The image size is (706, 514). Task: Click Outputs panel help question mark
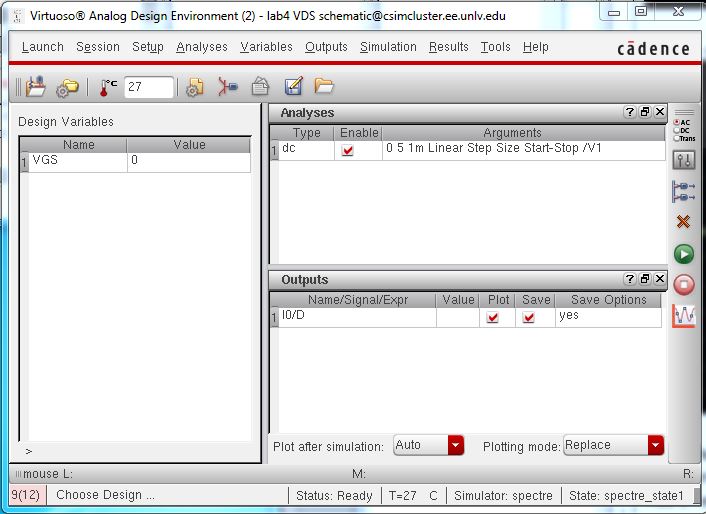point(629,279)
